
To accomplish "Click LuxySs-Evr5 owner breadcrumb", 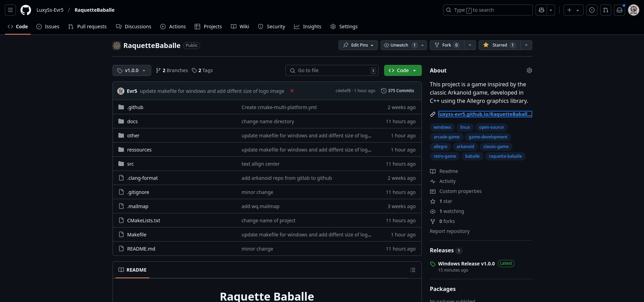I will [x=50, y=10].
